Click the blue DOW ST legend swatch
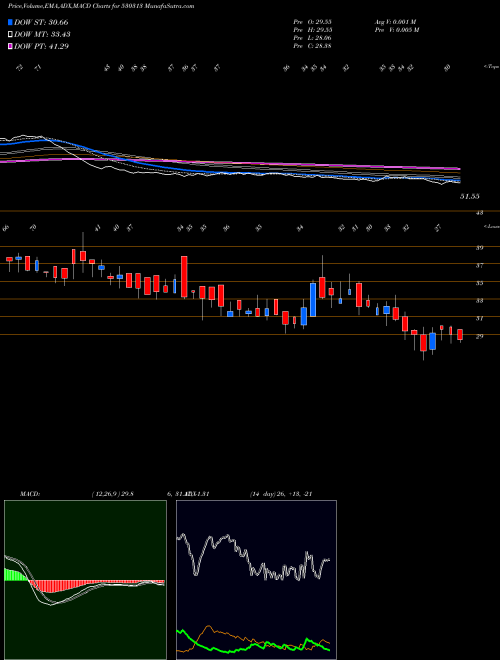 coord(10,22)
